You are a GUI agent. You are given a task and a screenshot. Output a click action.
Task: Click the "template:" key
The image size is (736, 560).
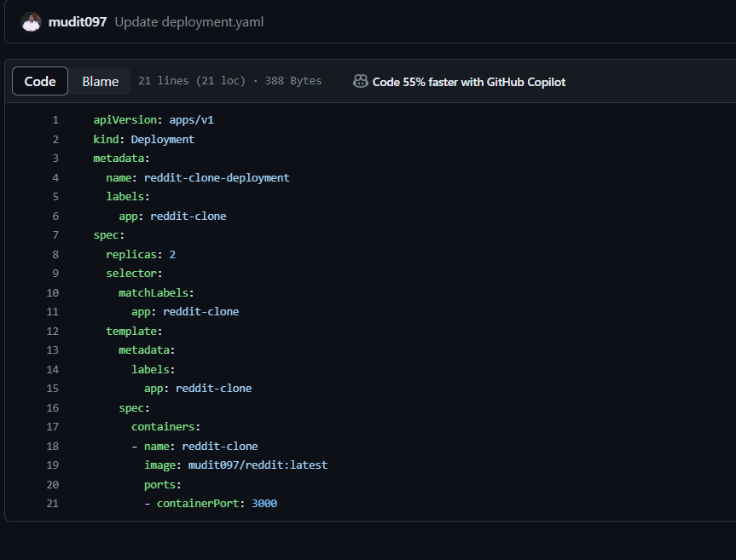(x=134, y=331)
